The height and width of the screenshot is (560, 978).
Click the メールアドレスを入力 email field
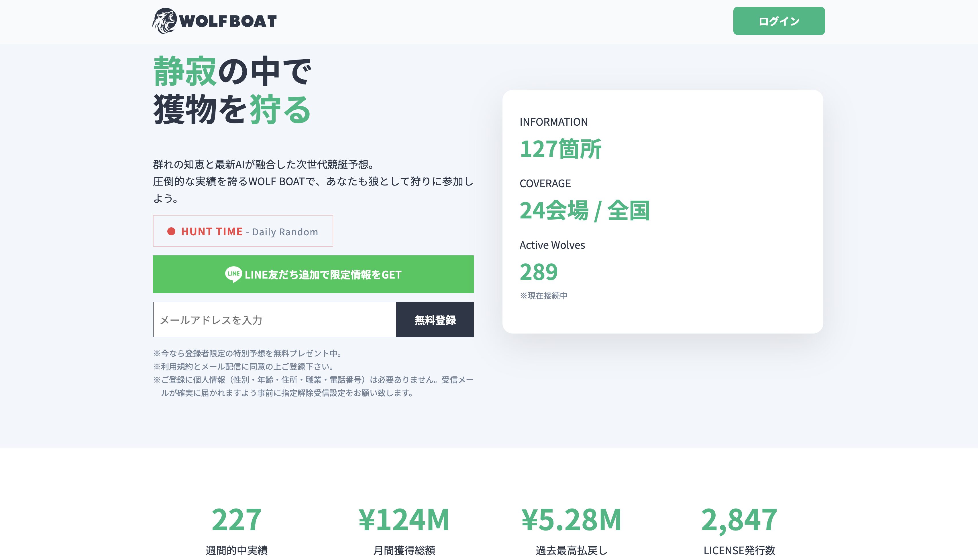274,320
